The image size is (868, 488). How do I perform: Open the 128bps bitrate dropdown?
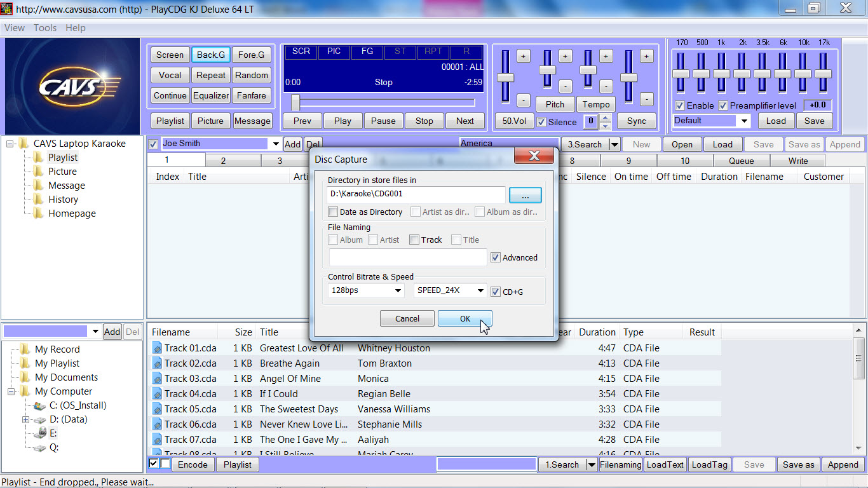point(398,290)
